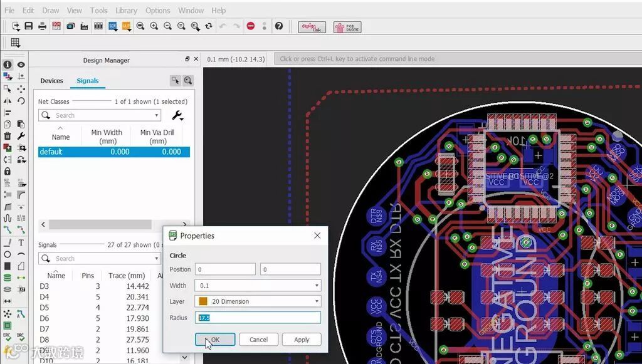
Task: Toggle the zoom-to-selection icon in Design Manager
Action: coord(188,81)
